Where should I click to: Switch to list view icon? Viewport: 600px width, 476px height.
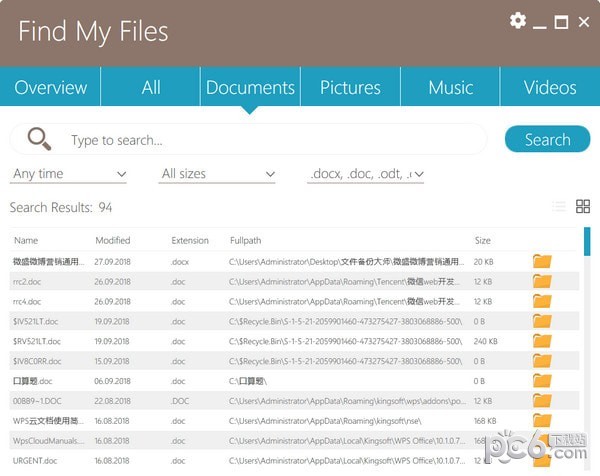(x=559, y=206)
